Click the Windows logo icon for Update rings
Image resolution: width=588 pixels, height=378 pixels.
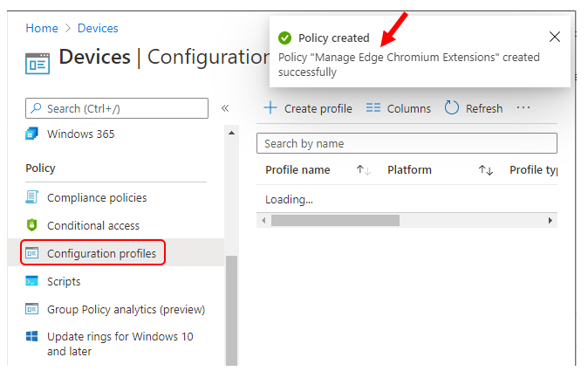point(32,336)
